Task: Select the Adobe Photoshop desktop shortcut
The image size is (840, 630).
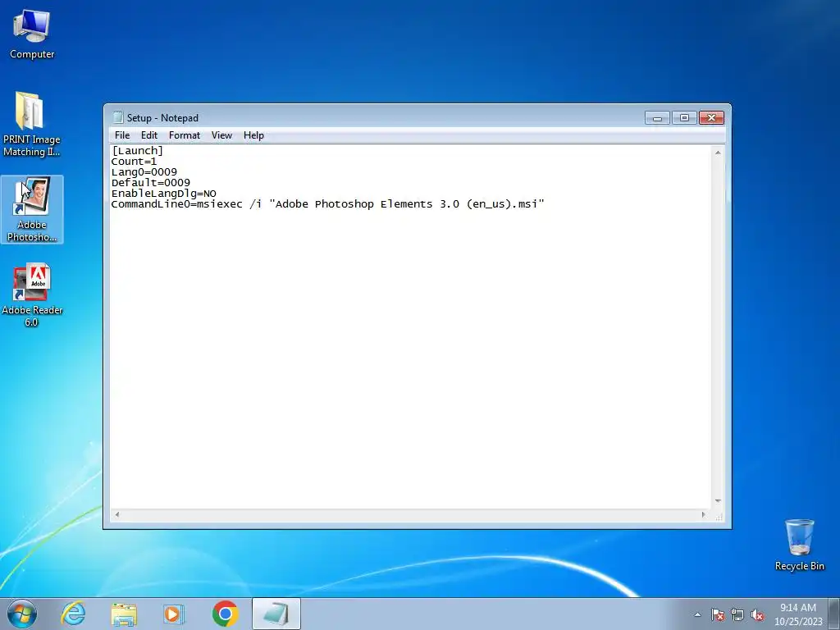Action: click(32, 209)
